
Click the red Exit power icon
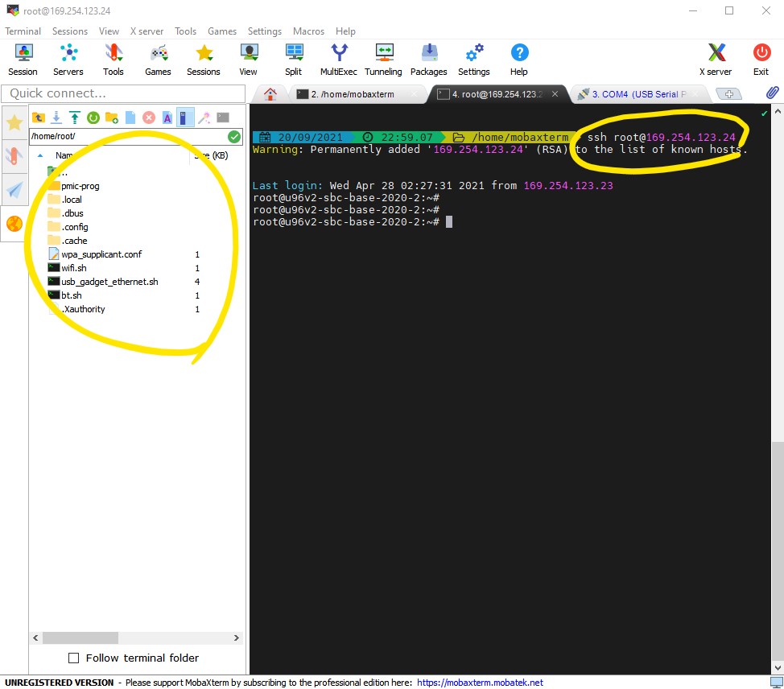(761, 60)
